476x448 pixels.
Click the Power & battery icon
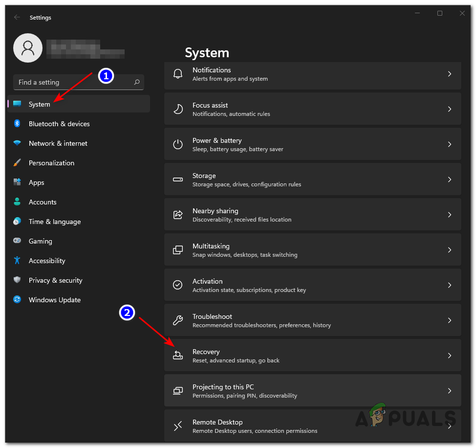[x=177, y=144]
